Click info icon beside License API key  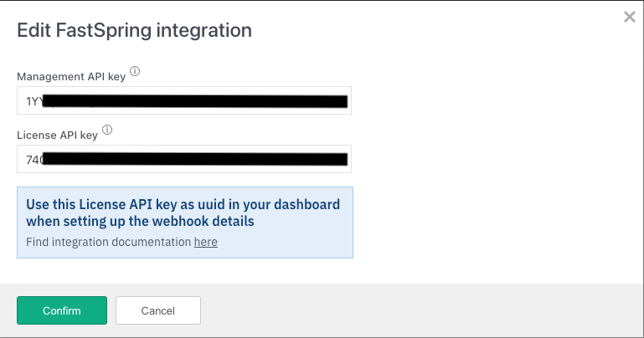(107, 130)
